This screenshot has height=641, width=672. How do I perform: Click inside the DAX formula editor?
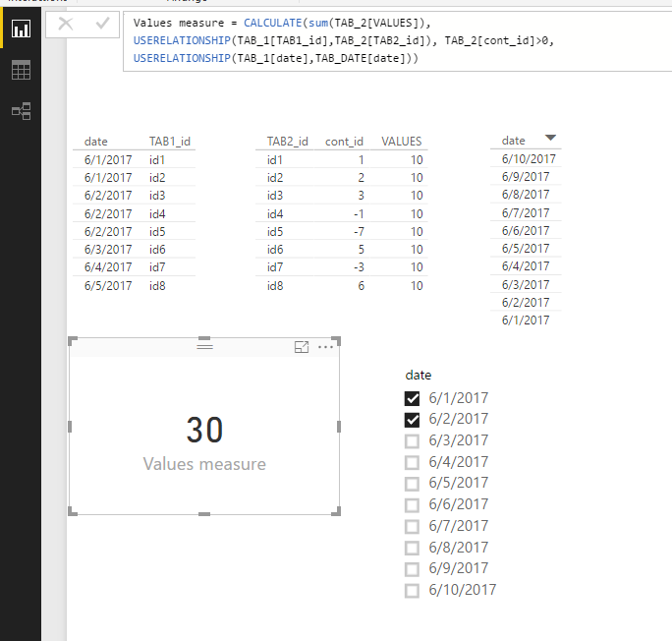click(397, 41)
